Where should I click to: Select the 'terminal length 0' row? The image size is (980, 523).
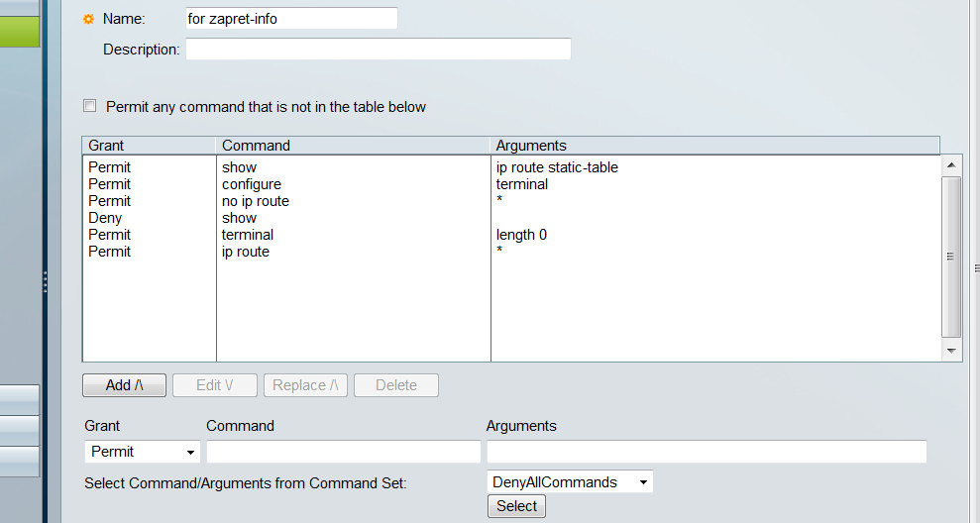click(511, 235)
